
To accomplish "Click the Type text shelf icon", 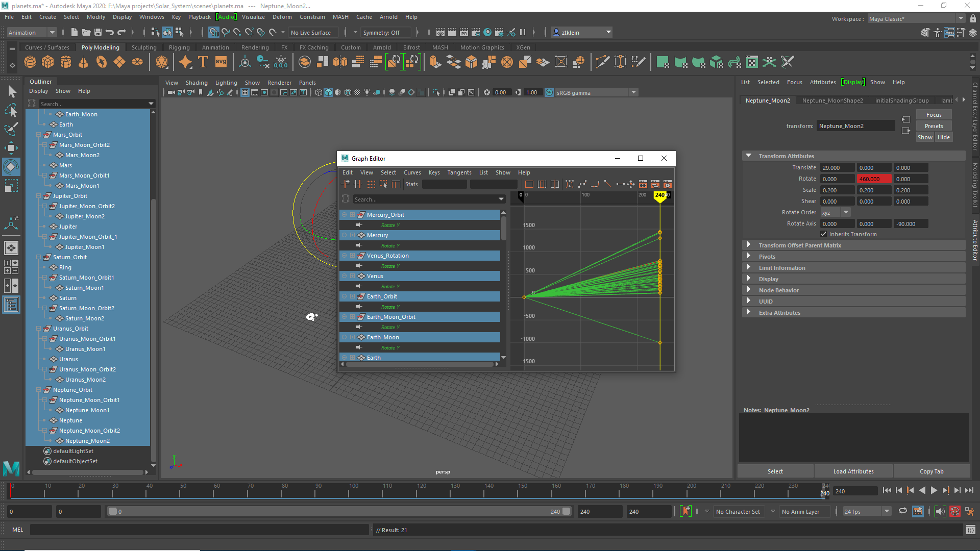I will pyautogui.click(x=203, y=62).
